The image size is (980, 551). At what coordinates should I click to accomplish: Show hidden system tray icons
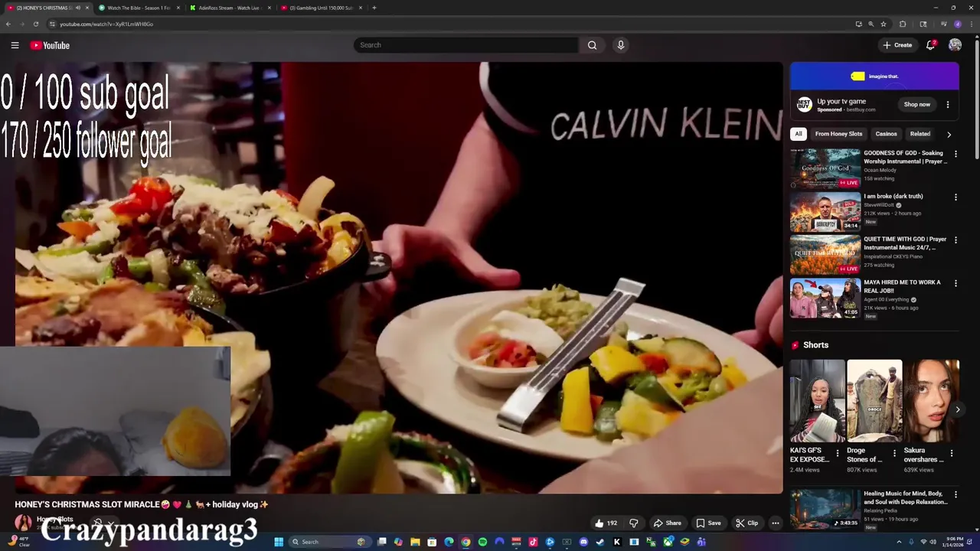[x=900, y=542]
